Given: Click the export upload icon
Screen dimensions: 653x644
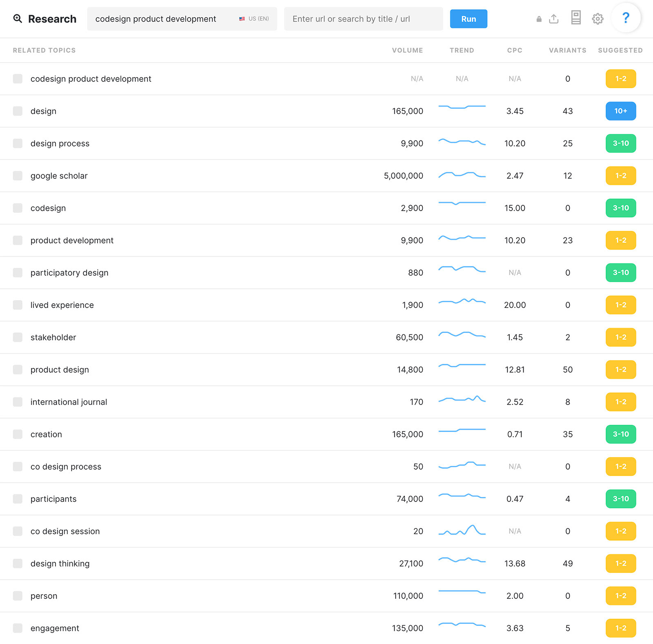Looking at the screenshot, I should point(553,19).
